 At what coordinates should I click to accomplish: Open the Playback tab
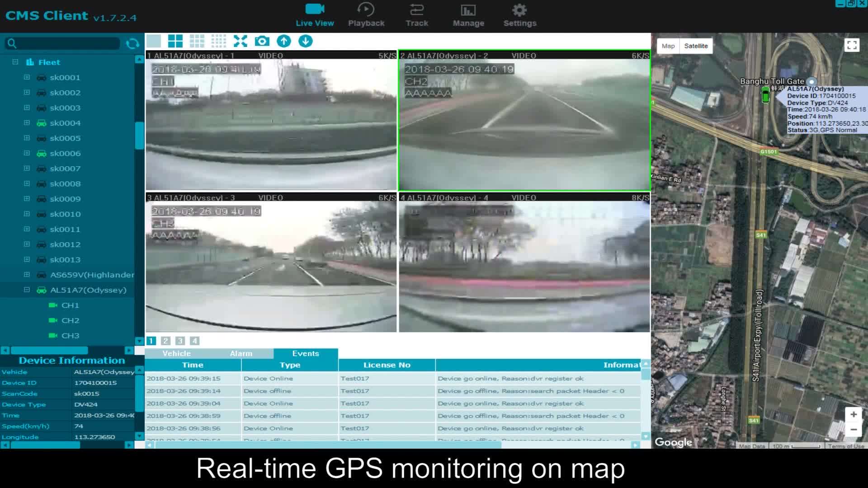366,15
